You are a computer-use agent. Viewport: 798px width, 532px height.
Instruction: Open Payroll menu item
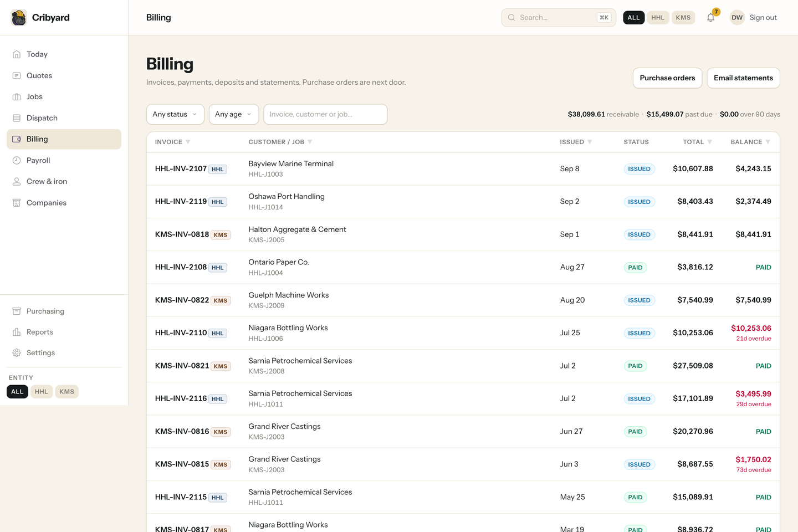[x=64, y=160]
